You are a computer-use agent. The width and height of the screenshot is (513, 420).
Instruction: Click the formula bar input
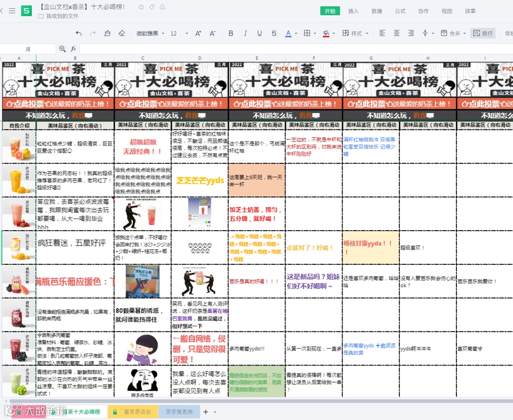(296, 49)
